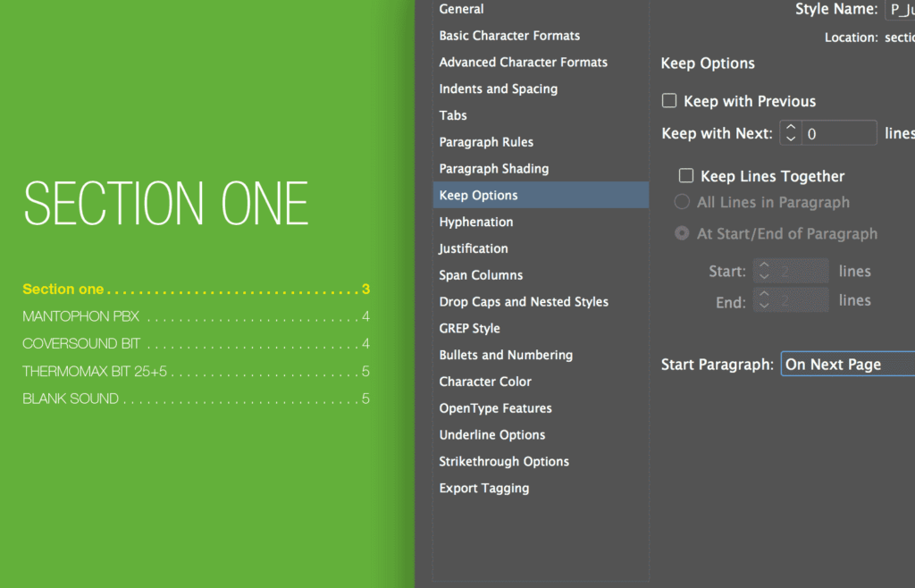The width and height of the screenshot is (915, 588).
Task: Increase Keep with Next lines value
Action: coord(791,128)
